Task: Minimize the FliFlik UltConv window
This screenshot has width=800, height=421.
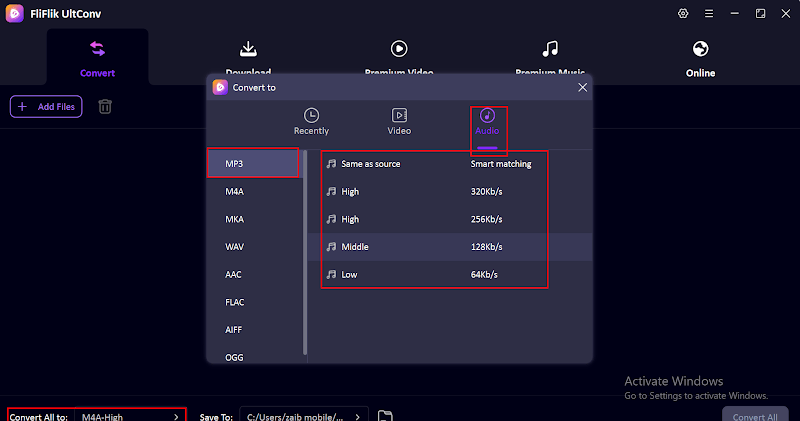Action: coord(735,14)
